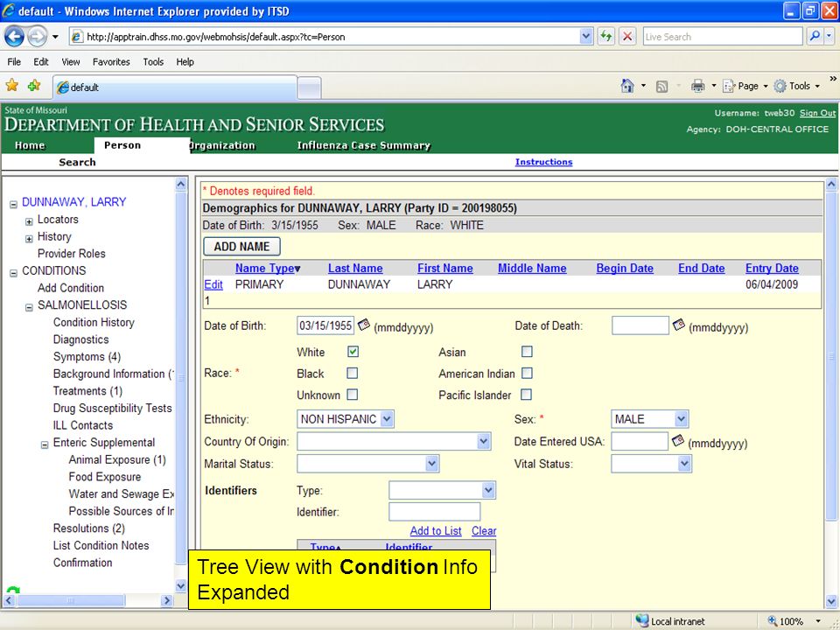The height and width of the screenshot is (630, 840).
Task: Open the Ethnicity dropdown
Action: [387, 419]
